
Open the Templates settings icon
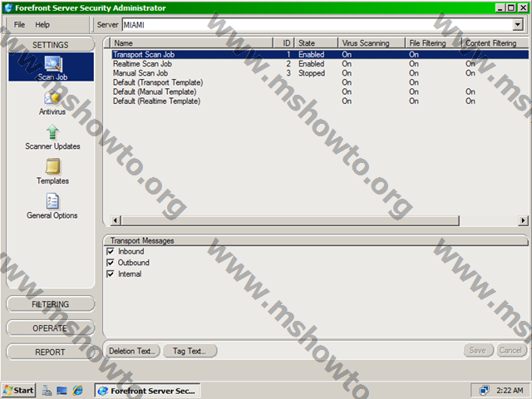pos(52,172)
